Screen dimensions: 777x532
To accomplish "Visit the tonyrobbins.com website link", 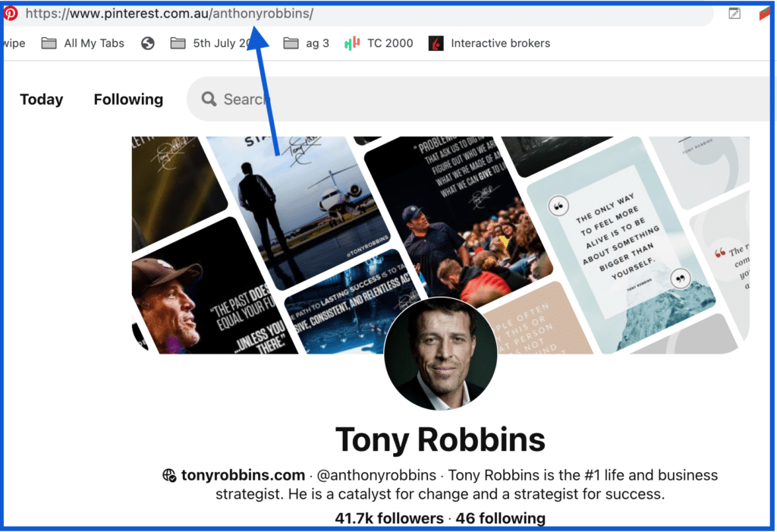I will (x=243, y=475).
